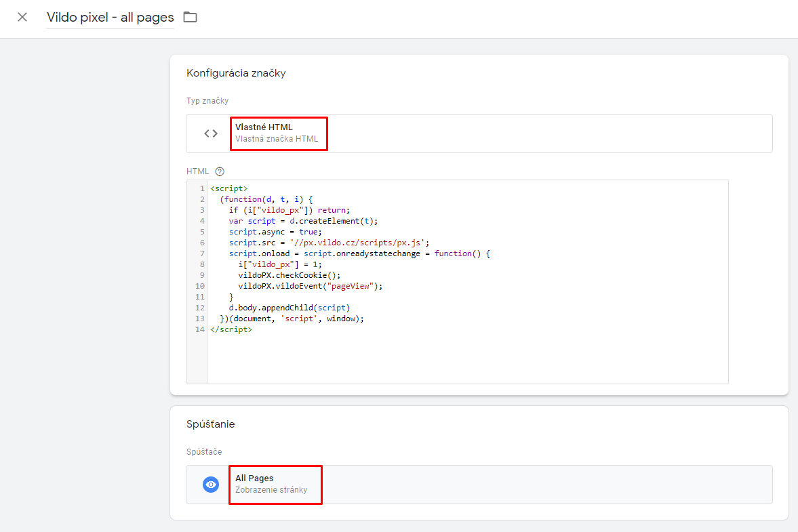The image size is (798, 532).
Task: Click the 'Vlastná značka HTML' subtitle
Action: click(x=277, y=139)
